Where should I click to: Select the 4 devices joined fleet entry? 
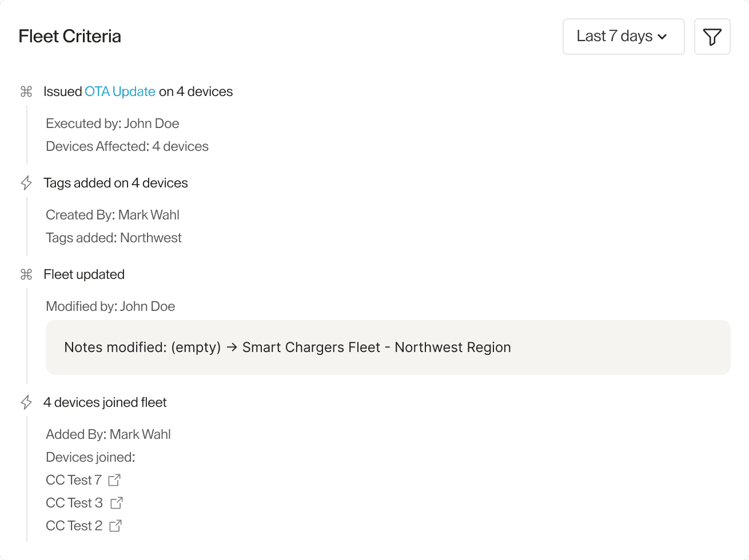point(105,402)
